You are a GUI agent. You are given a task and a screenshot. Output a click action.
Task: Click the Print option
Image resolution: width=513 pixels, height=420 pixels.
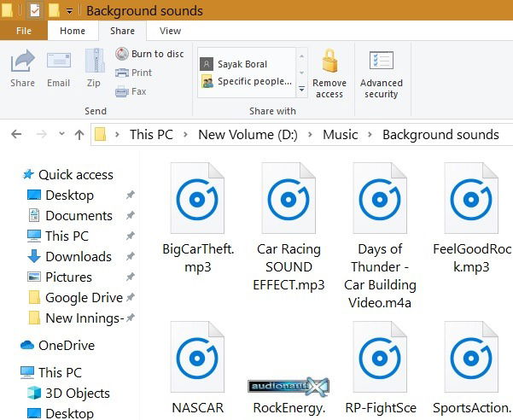point(133,73)
